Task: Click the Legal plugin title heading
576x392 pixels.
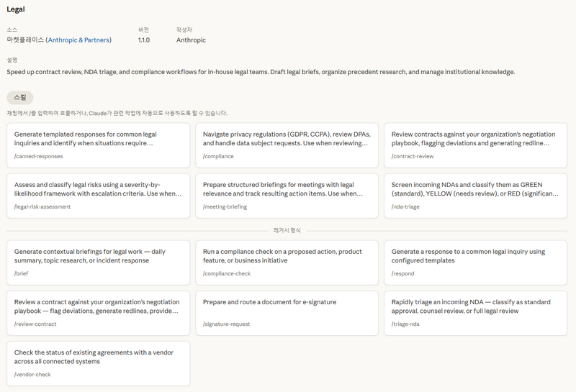Action: coord(16,9)
